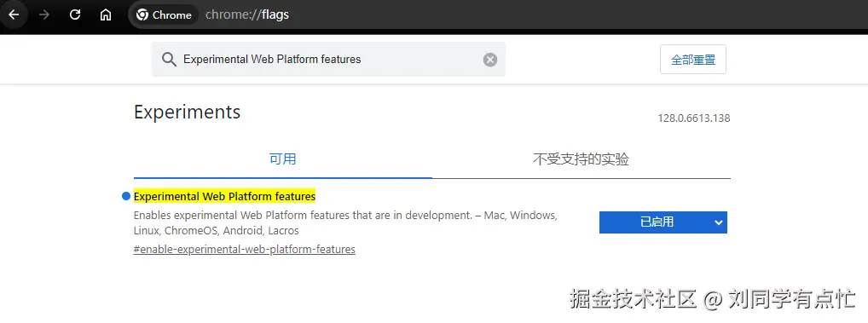Open #enable-experimental-web-platform-features link
Image resolution: width=868 pixels, height=323 pixels.
pos(244,250)
